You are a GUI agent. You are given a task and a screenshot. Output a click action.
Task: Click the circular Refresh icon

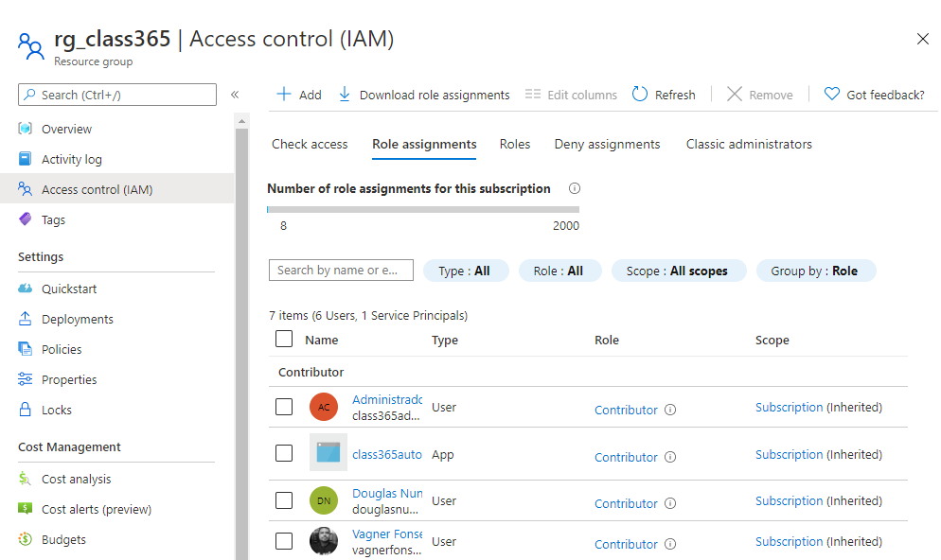tap(640, 95)
